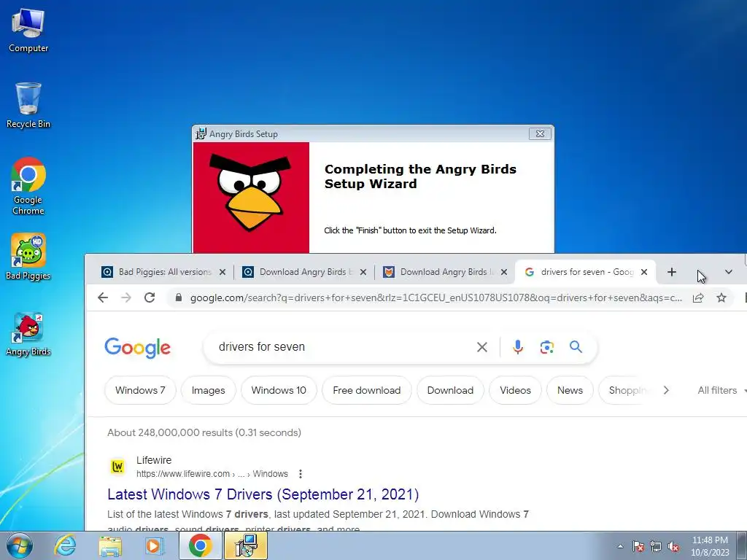Reload the Google search page
The image size is (747, 560).
click(x=150, y=297)
